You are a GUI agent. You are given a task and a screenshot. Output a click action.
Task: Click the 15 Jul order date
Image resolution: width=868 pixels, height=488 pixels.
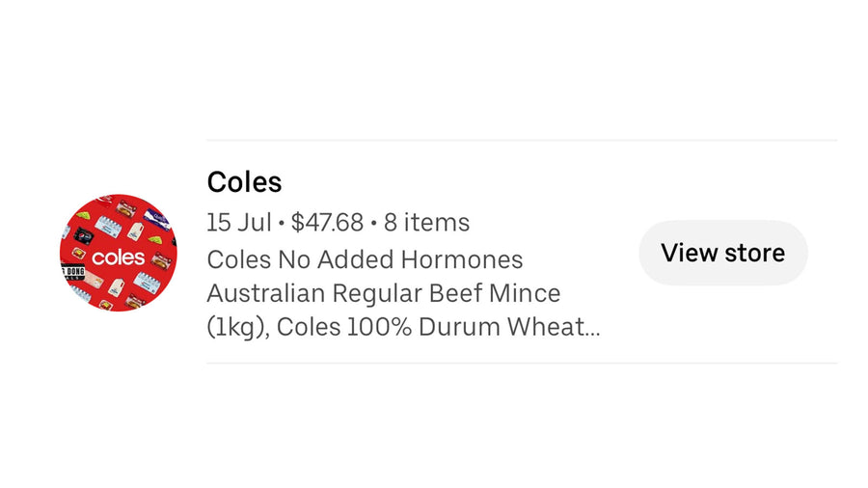(238, 223)
